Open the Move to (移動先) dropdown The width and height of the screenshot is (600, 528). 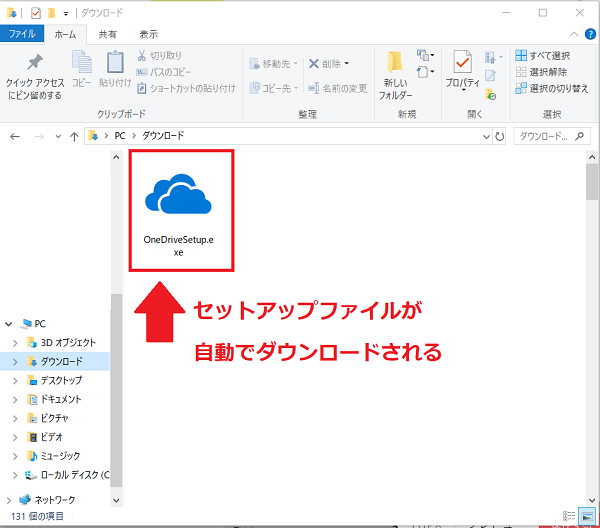tap(273, 64)
